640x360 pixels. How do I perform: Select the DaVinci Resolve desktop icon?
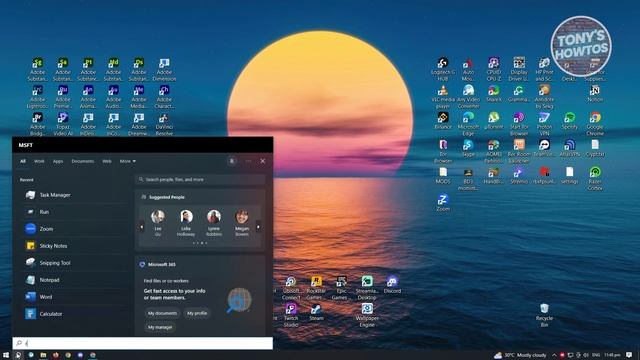coord(164,124)
